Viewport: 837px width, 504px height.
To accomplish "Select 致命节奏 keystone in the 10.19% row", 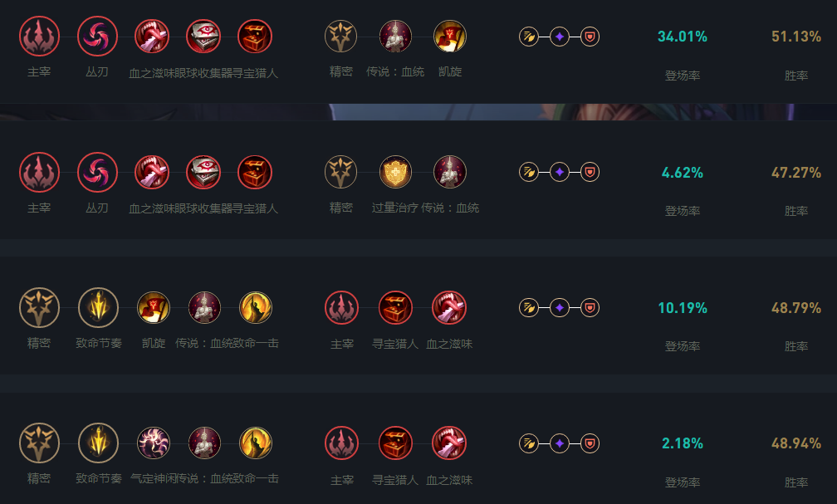I will tap(98, 308).
